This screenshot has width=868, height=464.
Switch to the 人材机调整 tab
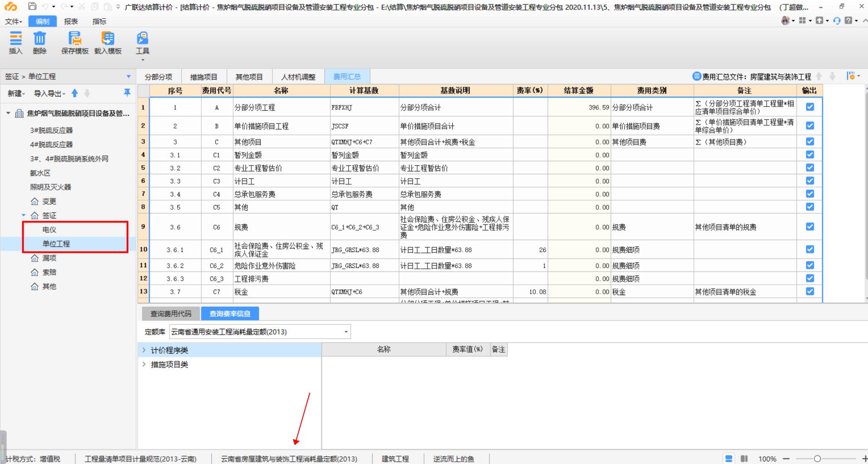click(x=298, y=77)
